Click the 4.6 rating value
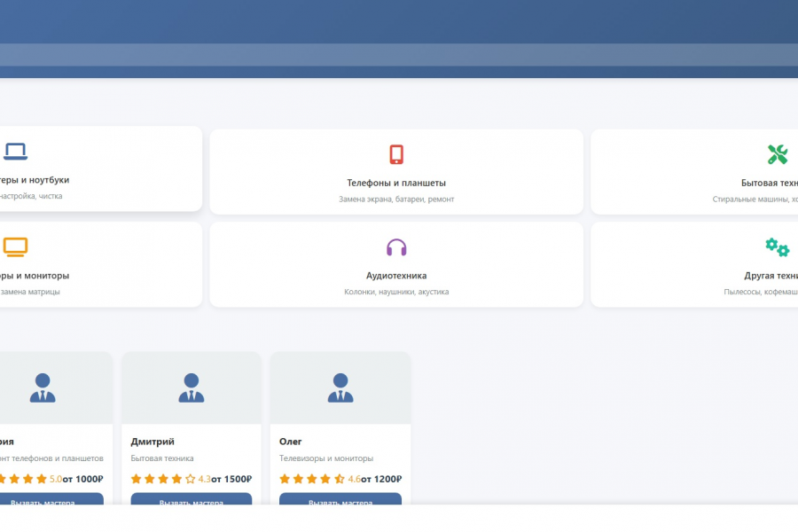Image resolution: width=798 pixels, height=532 pixels. (354, 479)
